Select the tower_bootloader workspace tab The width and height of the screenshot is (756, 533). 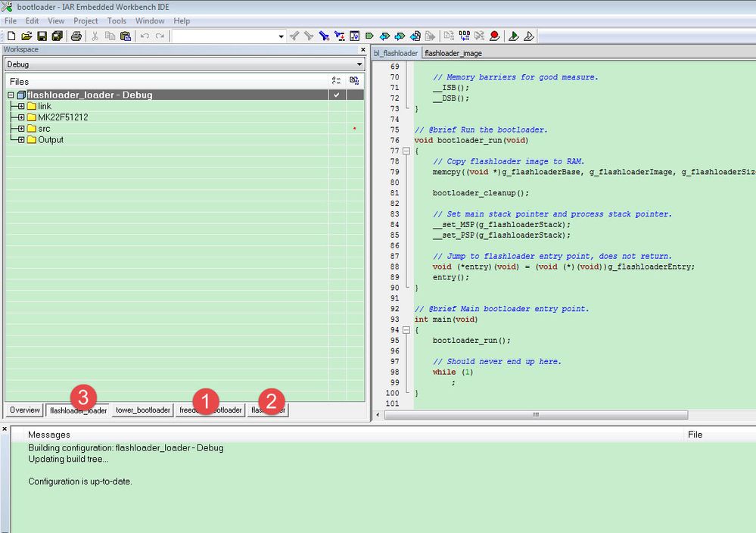(x=143, y=410)
